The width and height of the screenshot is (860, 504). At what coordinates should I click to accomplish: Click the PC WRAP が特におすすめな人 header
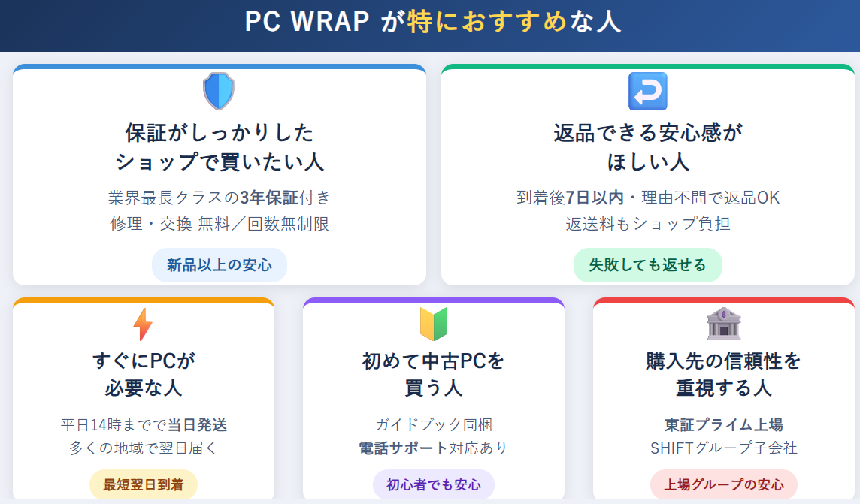[x=432, y=21]
